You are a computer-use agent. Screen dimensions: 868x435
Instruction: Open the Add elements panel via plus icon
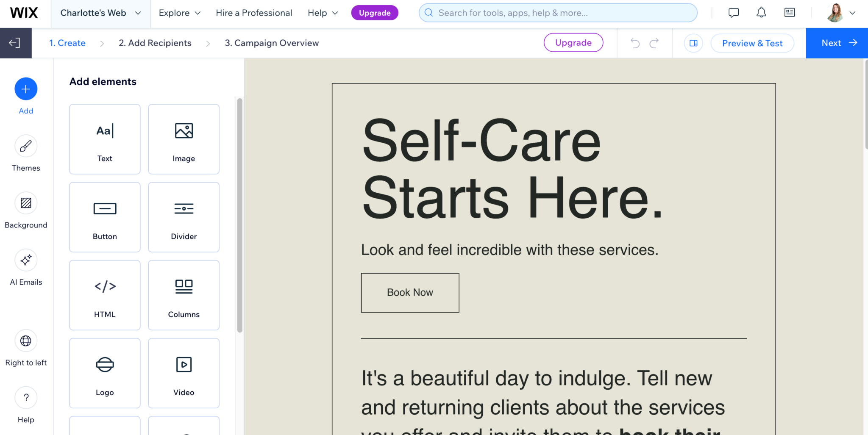click(25, 89)
